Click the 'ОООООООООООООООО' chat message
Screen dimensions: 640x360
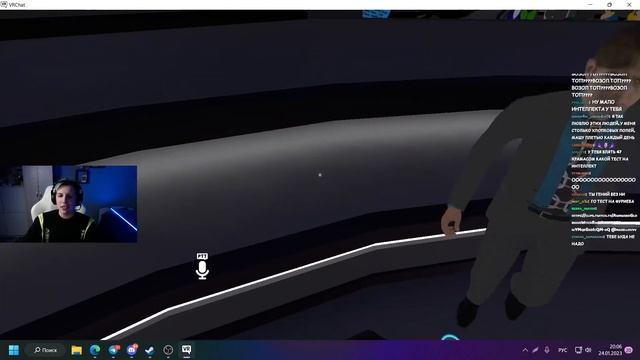point(603,183)
